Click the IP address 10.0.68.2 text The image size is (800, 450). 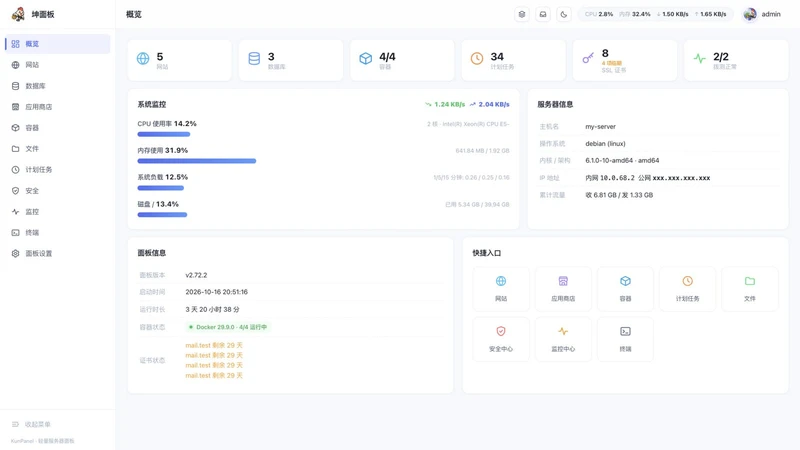pos(617,178)
